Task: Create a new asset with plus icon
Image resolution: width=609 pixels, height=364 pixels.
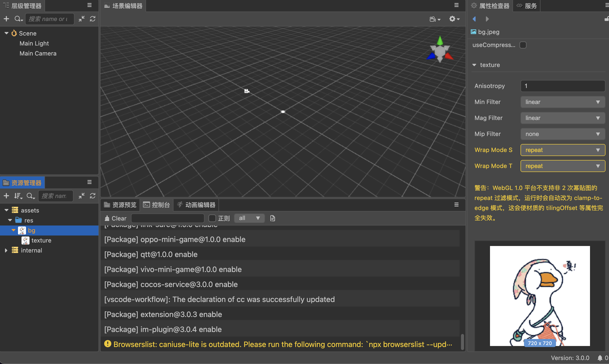Action: tap(6, 196)
